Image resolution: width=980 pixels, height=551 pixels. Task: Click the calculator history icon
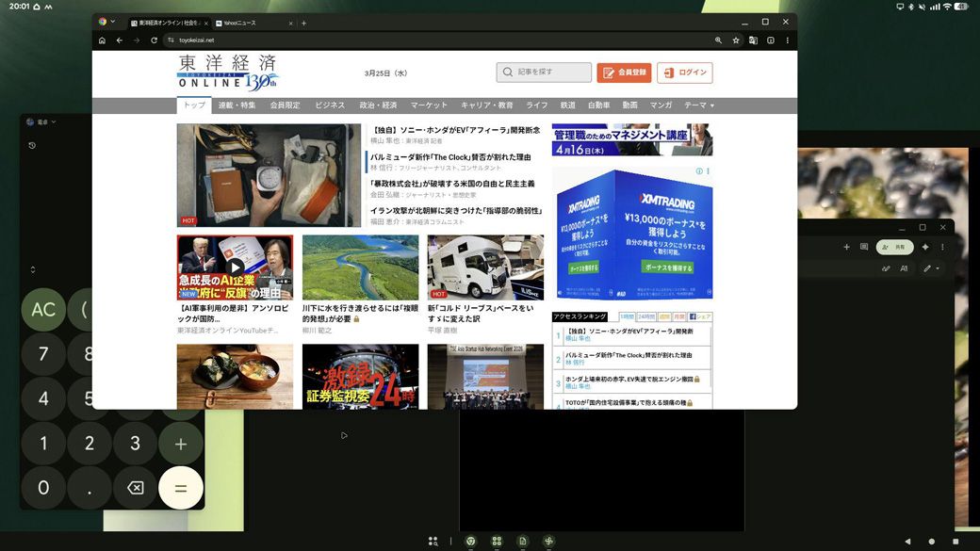click(x=32, y=145)
